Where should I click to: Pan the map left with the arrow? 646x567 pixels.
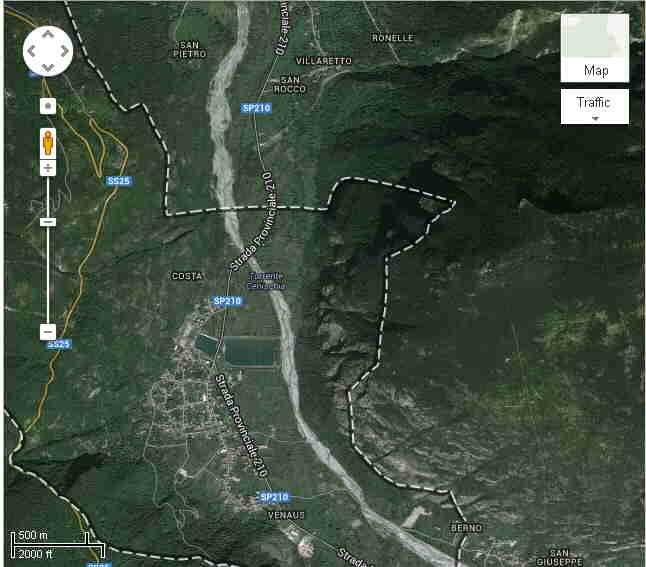[32, 50]
